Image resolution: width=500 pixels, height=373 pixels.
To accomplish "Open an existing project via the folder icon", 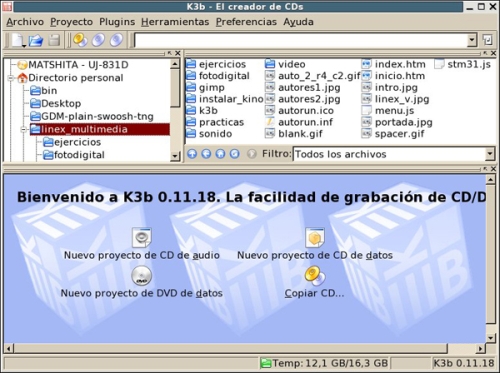I will 36,40.
